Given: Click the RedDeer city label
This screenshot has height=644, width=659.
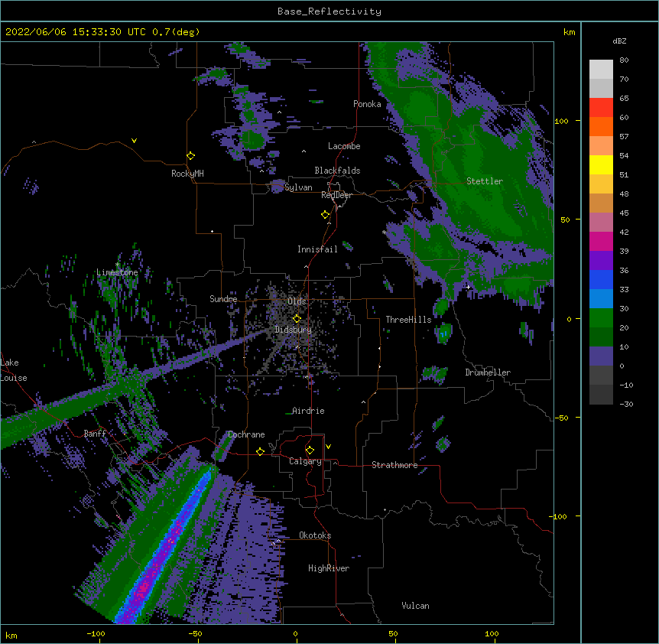Looking at the screenshot, I should [336, 195].
